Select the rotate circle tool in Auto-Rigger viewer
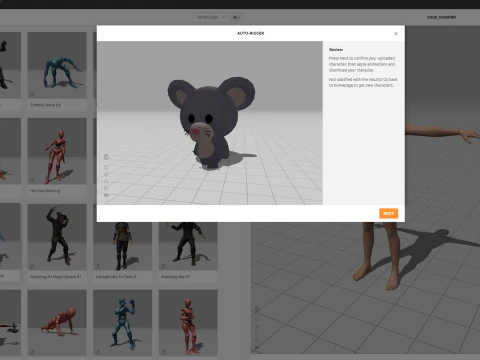The width and height of the screenshot is (480, 360). point(106,188)
